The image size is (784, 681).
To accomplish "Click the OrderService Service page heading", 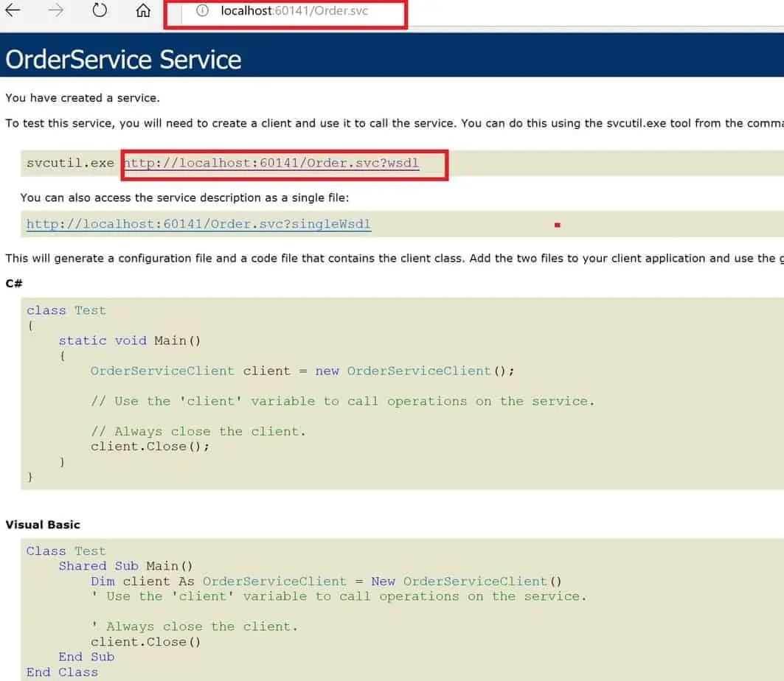I will click(x=123, y=59).
